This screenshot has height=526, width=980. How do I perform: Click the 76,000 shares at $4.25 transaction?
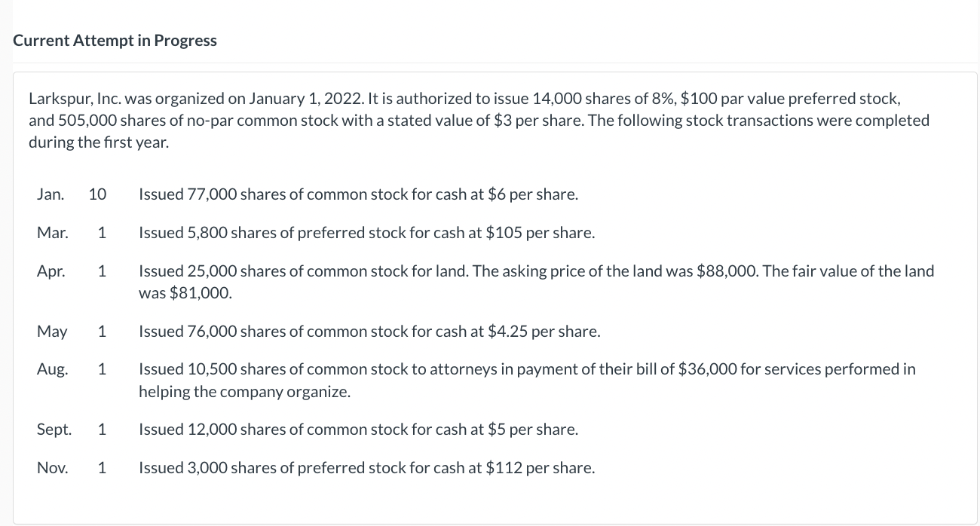pyautogui.click(x=370, y=332)
